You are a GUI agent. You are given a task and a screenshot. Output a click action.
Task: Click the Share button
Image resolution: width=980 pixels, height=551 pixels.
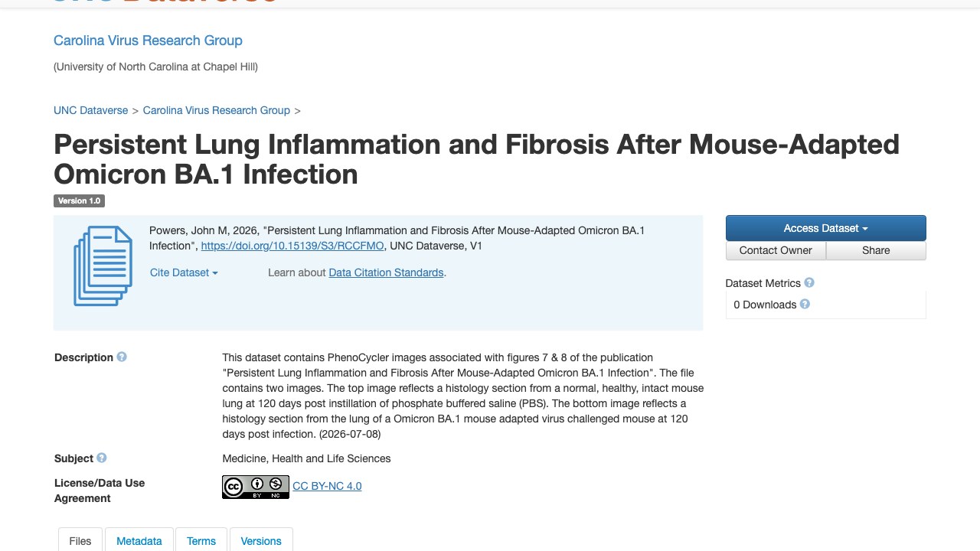coord(876,250)
